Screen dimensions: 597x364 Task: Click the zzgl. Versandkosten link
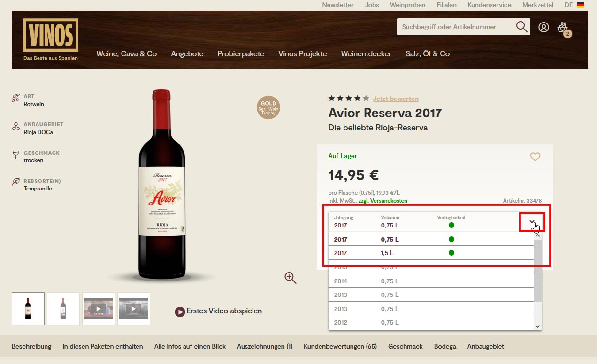383,201
